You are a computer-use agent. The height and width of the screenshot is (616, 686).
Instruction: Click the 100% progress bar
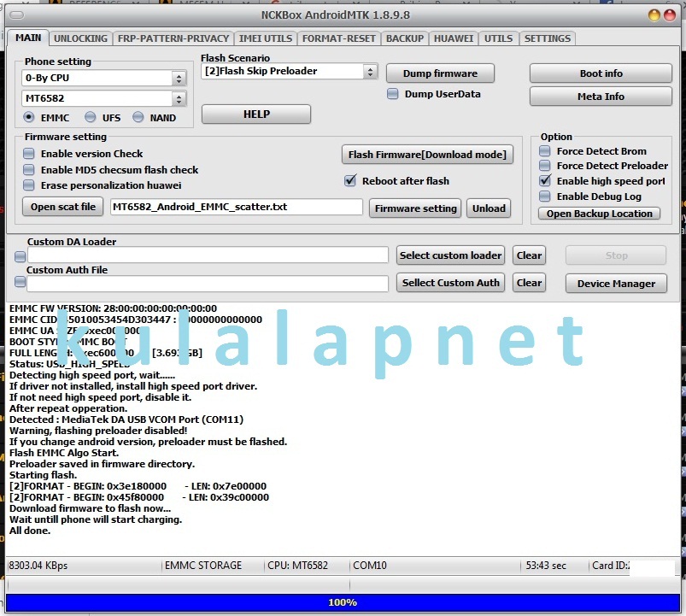[343, 602]
